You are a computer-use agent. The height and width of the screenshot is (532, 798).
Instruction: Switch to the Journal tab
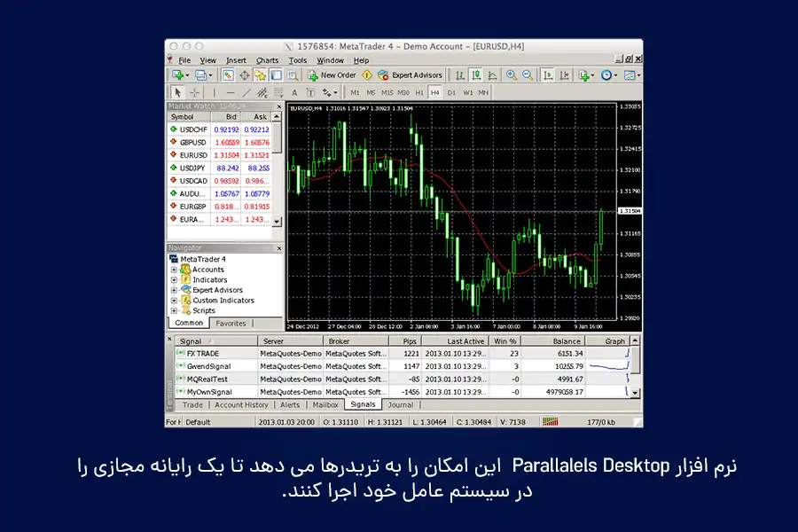tap(401, 404)
